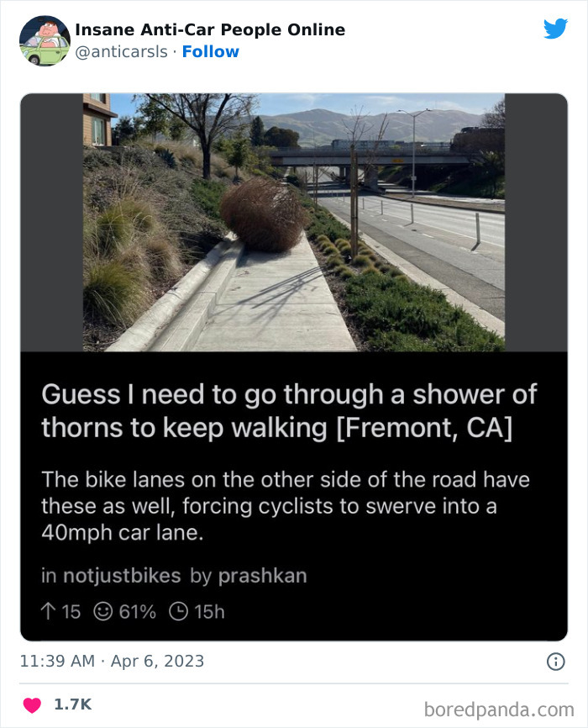Follow the @anticarsls account
Image resolution: width=588 pixels, height=728 pixels.
[211, 51]
